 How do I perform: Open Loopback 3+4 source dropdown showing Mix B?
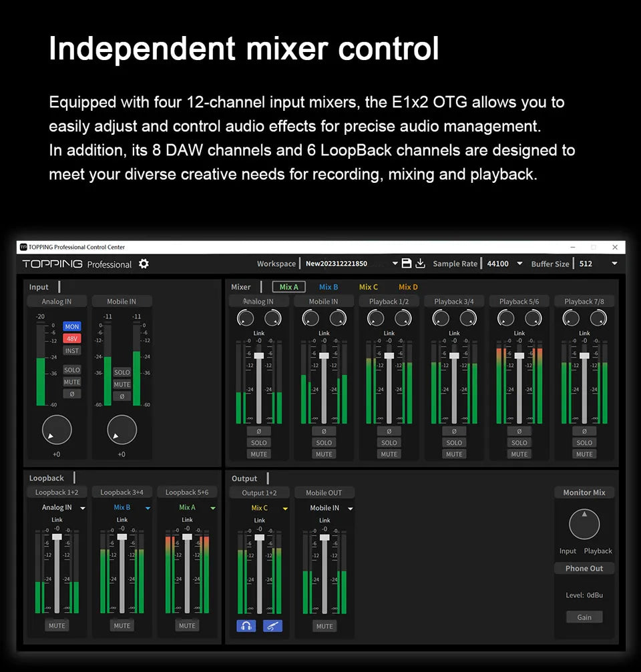(148, 508)
